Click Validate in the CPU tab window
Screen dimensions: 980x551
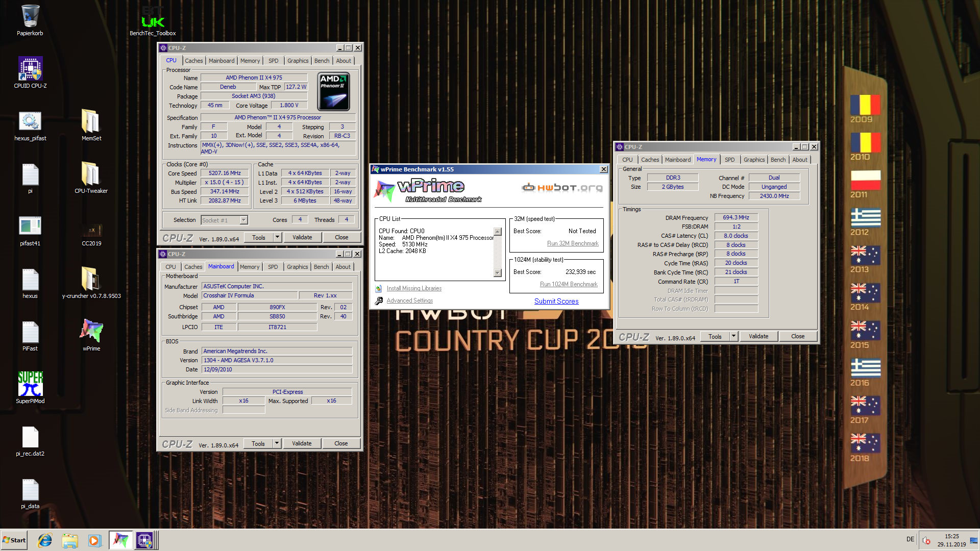302,237
